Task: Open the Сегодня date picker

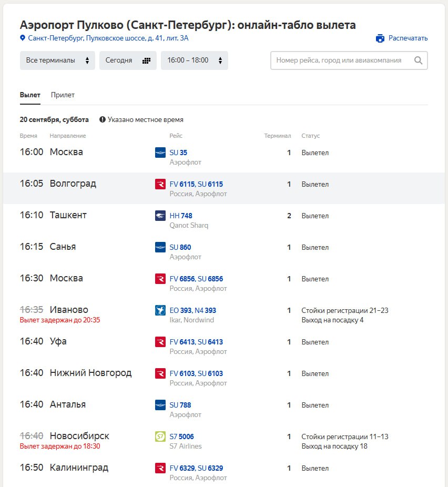Action: pos(128,60)
